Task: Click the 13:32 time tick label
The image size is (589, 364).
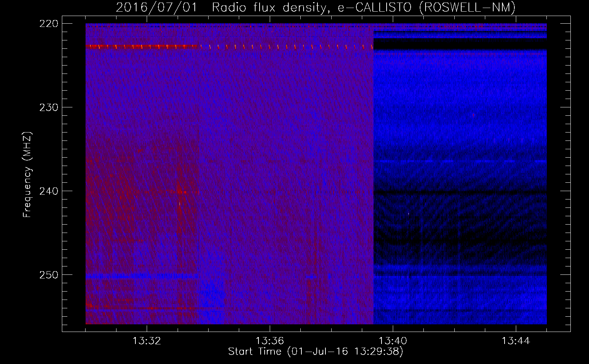Action: [147, 341]
